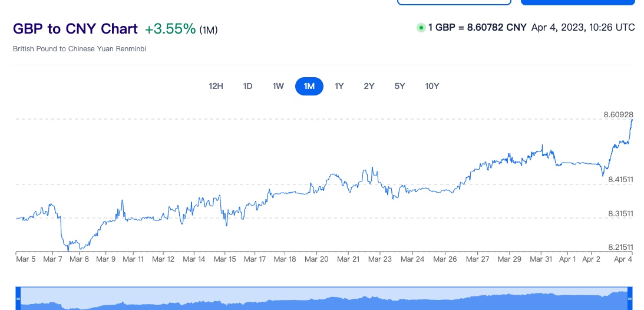Select the 12H time range
This screenshot has width=644, height=310.
click(x=216, y=86)
